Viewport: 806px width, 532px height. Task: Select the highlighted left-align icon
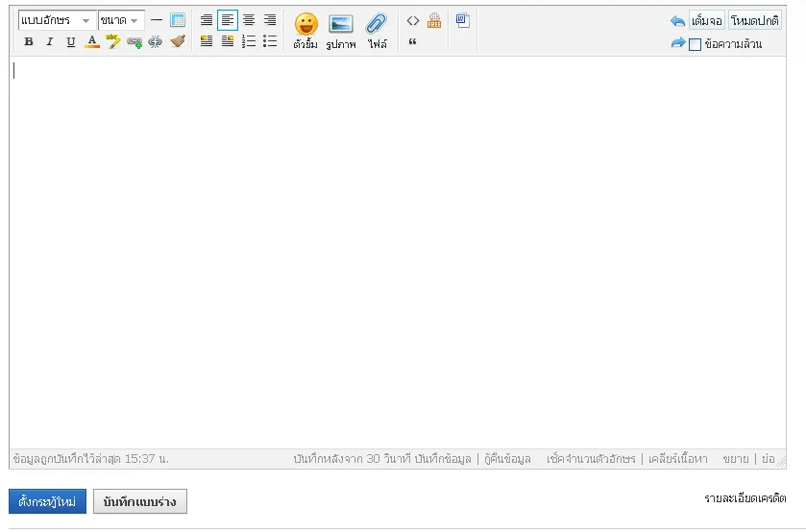coord(228,20)
